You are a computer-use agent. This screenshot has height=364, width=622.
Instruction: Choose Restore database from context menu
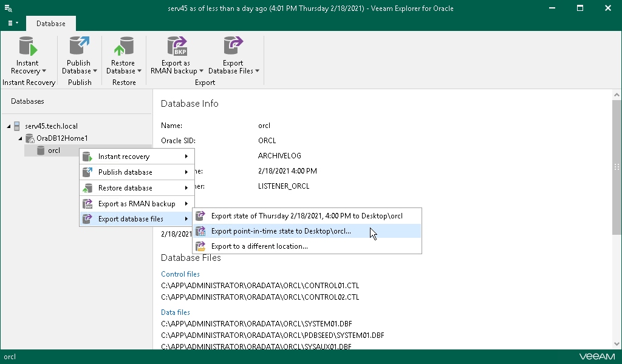tap(137, 188)
